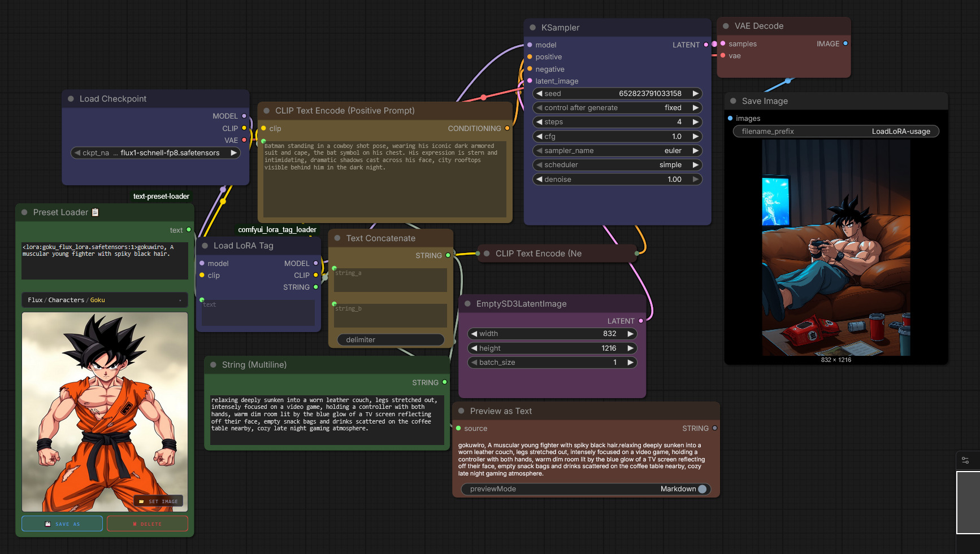Collapse the KSampler node via its title dot
The width and height of the screenshot is (980, 554).
pos(532,28)
